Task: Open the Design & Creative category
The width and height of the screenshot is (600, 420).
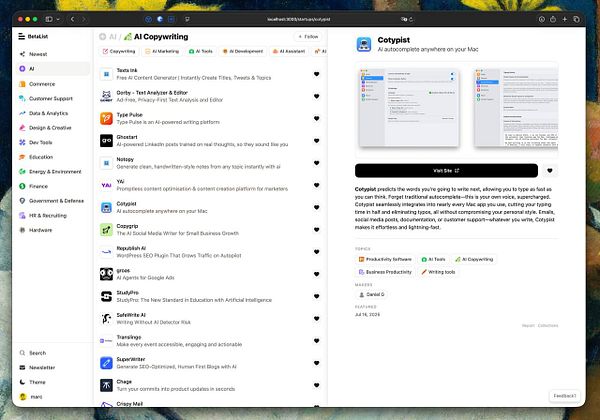Action: coord(50,128)
